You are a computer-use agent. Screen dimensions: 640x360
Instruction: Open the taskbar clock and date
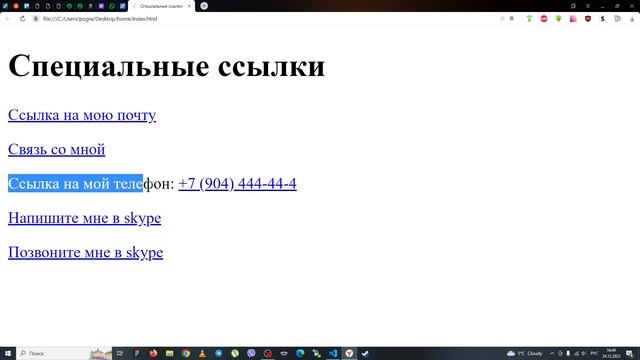[611, 353]
